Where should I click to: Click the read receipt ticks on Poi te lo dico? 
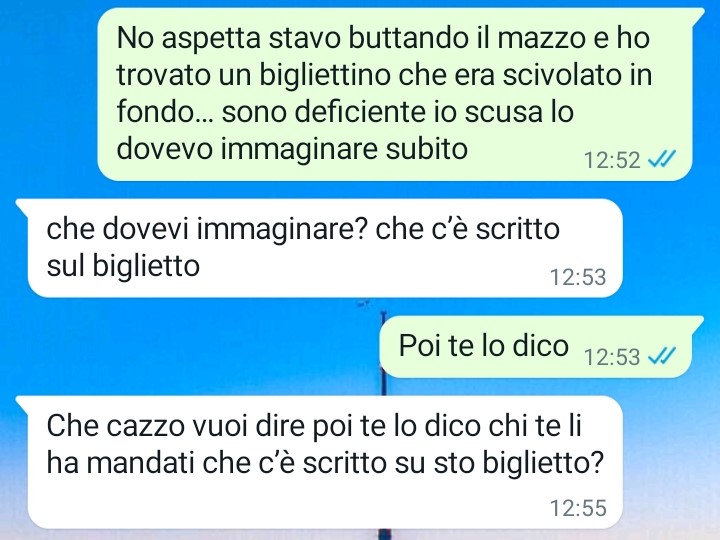[x=662, y=356]
